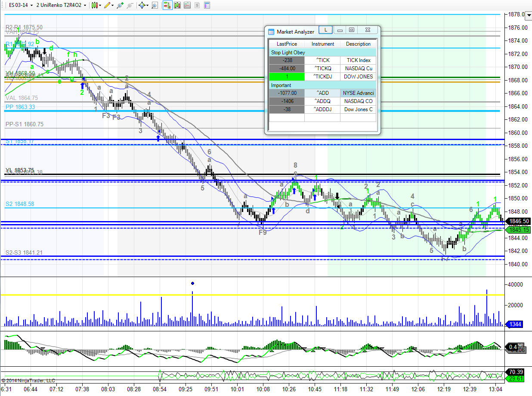Click the green 29.61 oscillator value marker
The width and height of the screenshot is (532, 396).
coord(515,378)
